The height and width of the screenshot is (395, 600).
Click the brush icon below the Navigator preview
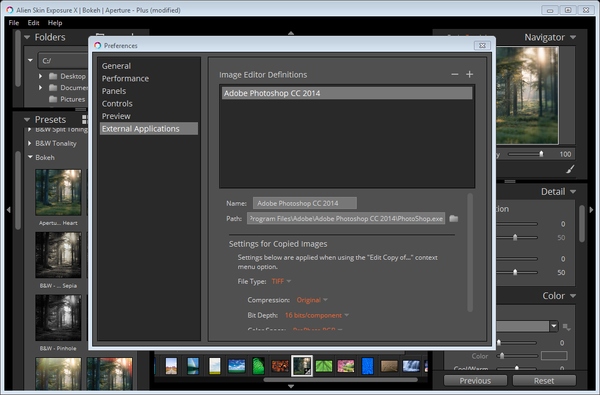point(570,169)
